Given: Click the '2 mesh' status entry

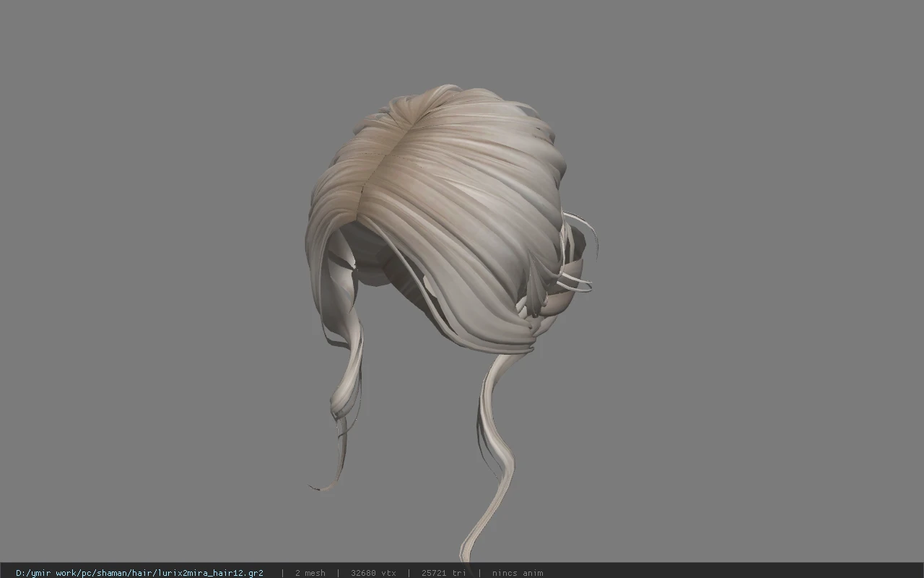Looking at the screenshot, I should tap(310, 573).
